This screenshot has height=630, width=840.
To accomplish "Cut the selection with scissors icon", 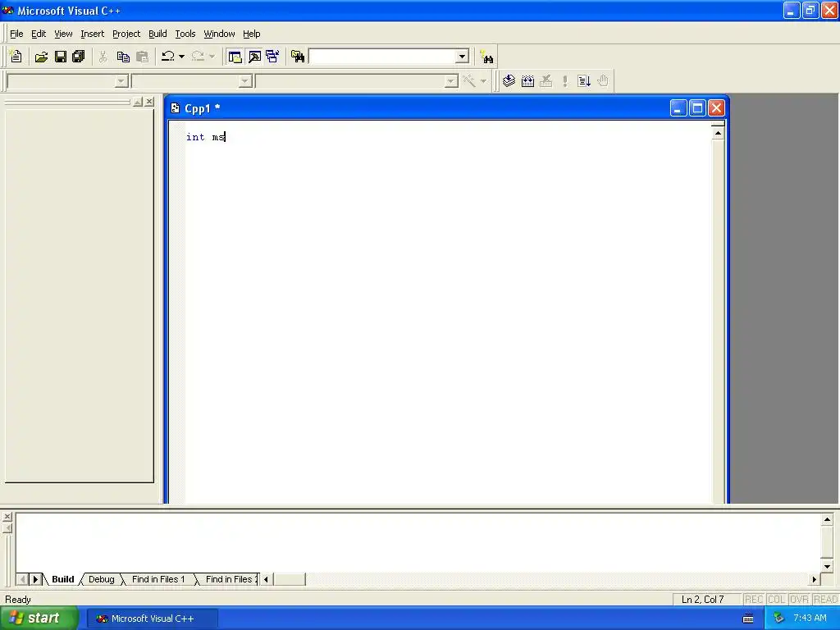I will [103, 57].
